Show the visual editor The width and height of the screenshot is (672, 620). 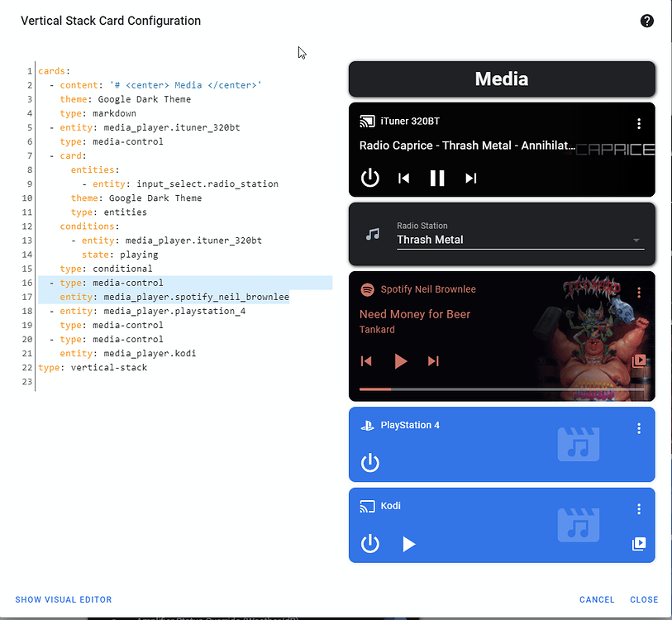63,599
